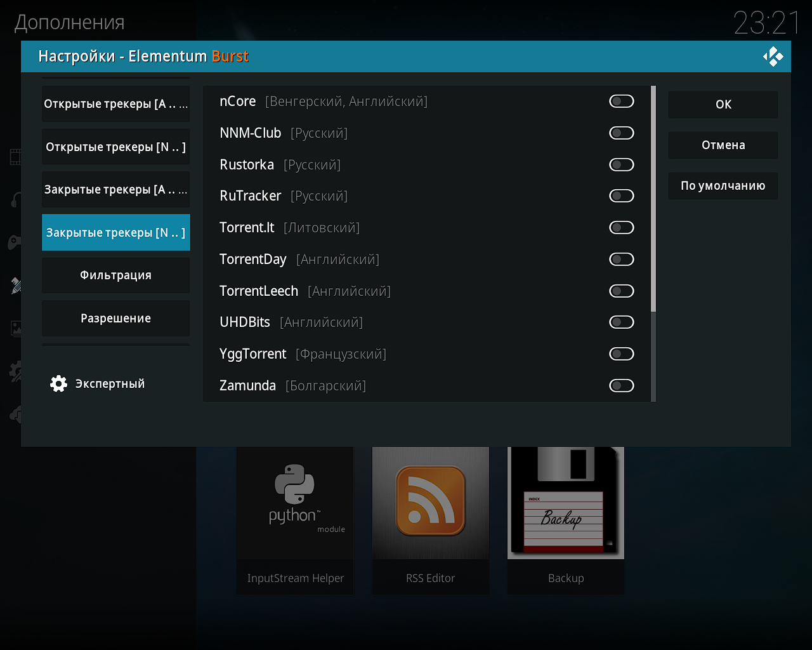
Task: Click the Дополнения heading in background window
Action: [70, 23]
